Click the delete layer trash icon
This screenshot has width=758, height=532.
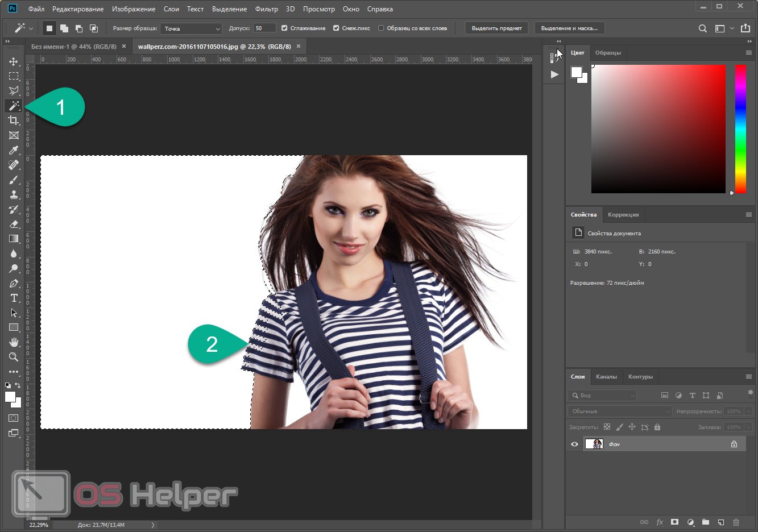(736, 522)
